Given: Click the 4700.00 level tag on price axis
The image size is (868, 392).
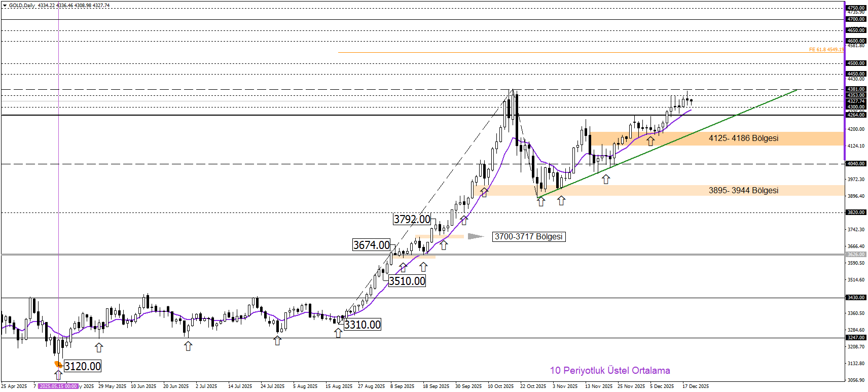Looking at the screenshot, I should point(856,19).
